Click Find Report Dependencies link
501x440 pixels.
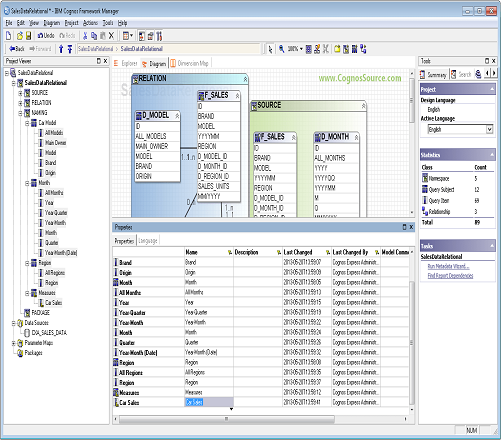click(450, 276)
